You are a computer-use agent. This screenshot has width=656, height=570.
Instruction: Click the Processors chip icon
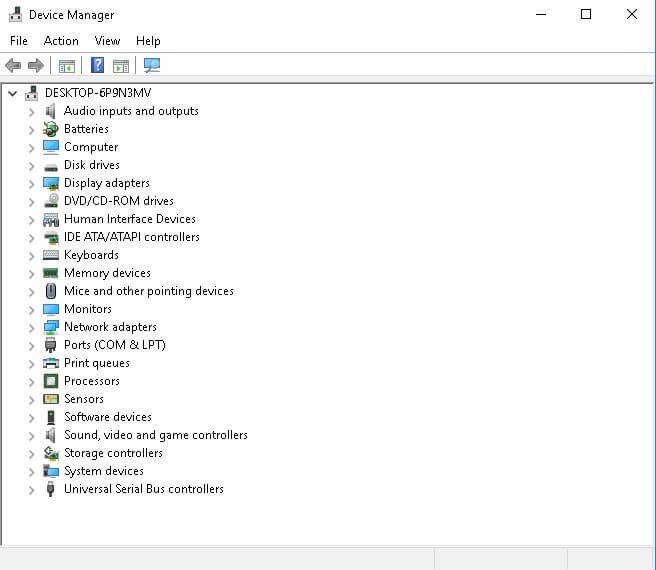coord(51,381)
